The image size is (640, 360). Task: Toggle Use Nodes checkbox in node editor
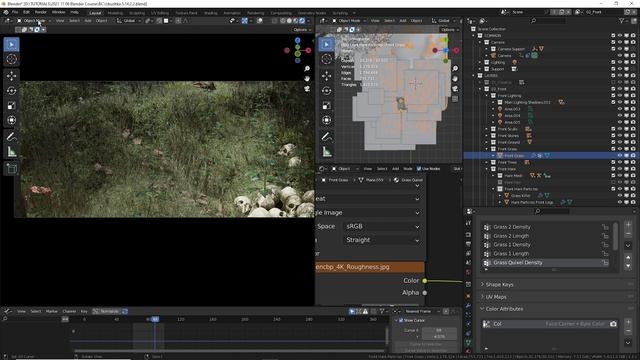click(419, 169)
